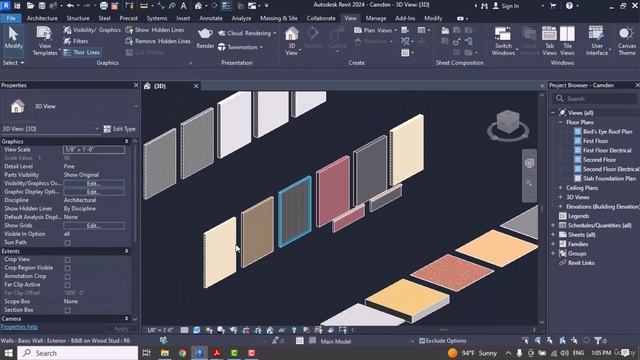Toggle Sun Path checkbox
This screenshot has width=640, height=360.
[67, 242]
